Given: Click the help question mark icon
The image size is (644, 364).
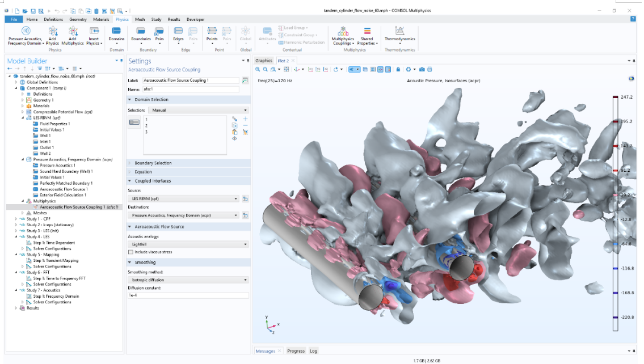Looking at the screenshot, I should (x=633, y=19).
